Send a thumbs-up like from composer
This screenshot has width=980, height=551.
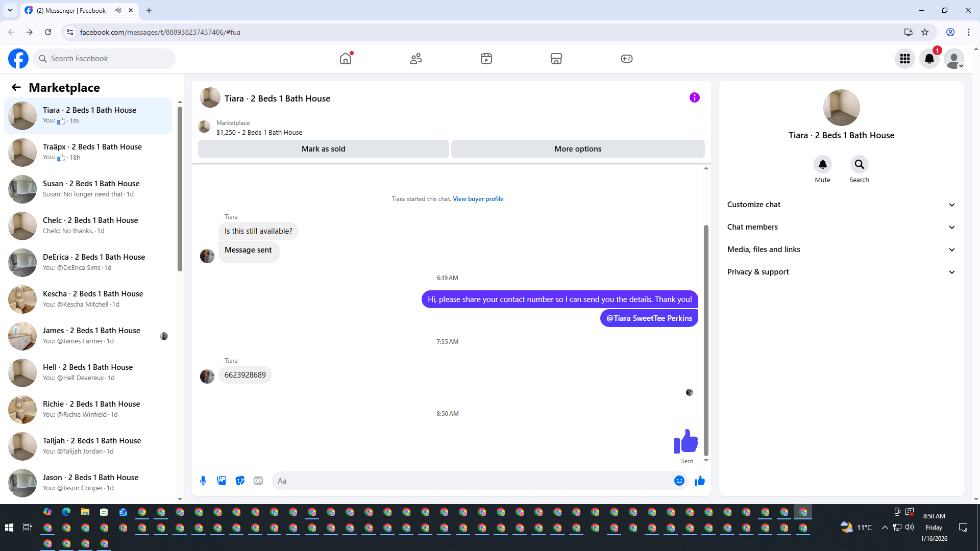pos(699,481)
